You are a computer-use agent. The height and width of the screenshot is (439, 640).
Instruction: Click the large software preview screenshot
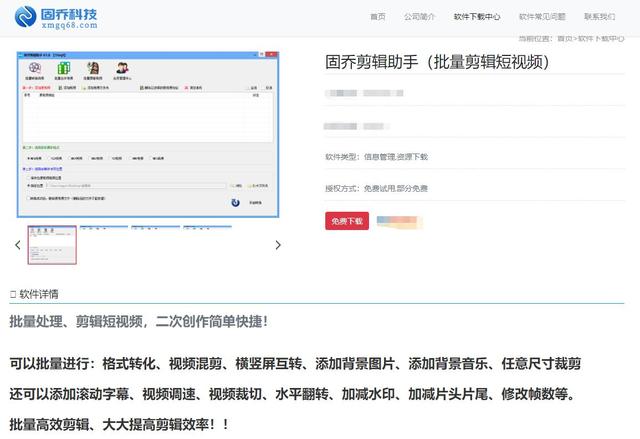tap(148, 134)
